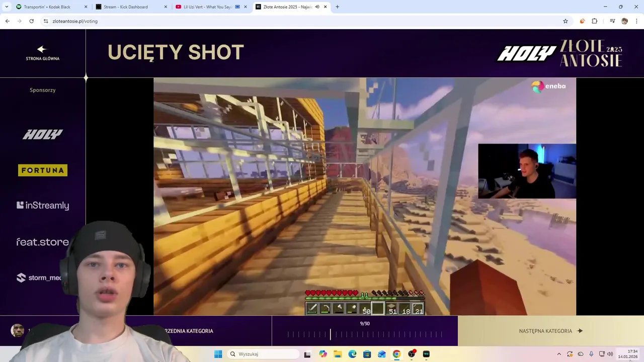Click the eneba logo on the video

pyautogui.click(x=548, y=86)
